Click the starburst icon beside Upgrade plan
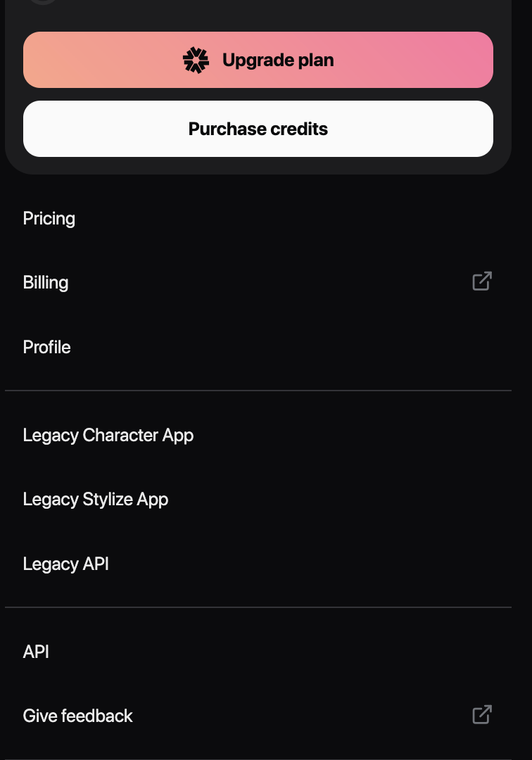Screen dimensions: 532x760 (196, 60)
